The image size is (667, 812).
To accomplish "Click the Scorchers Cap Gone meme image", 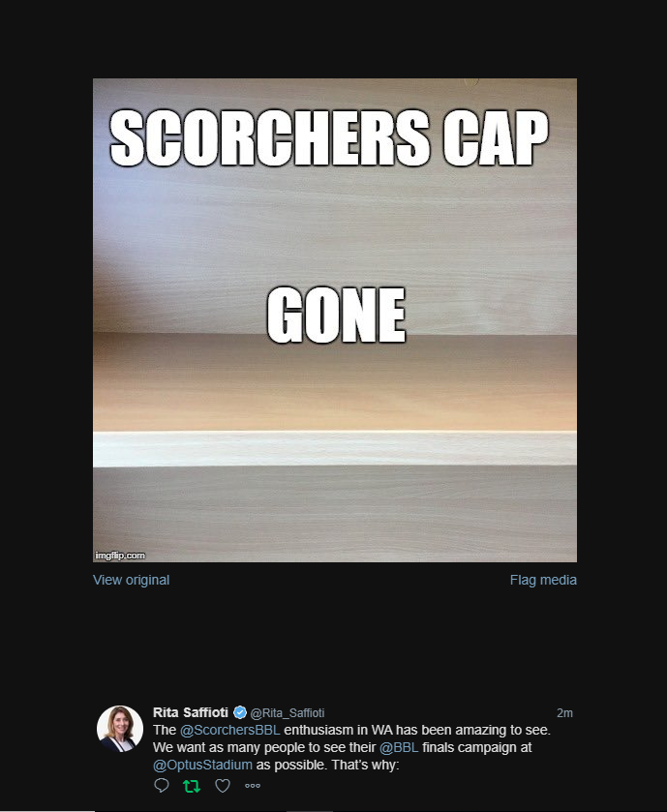I will point(335,320).
